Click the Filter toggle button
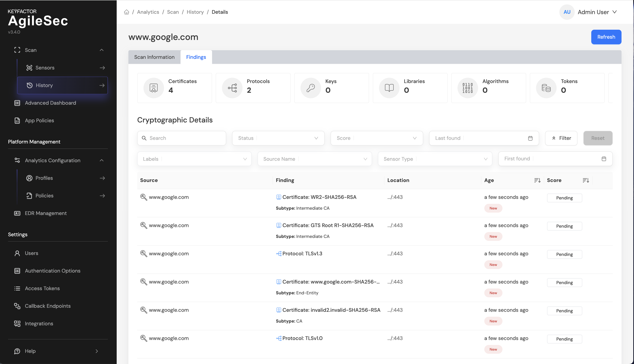 (x=561, y=138)
